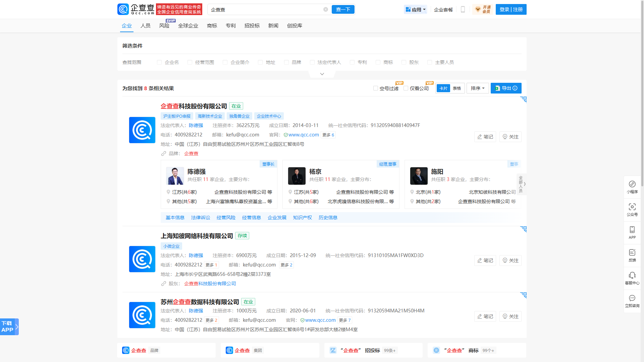Open the 排序 sort dropdown
The image size is (644, 362).
coord(477,88)
